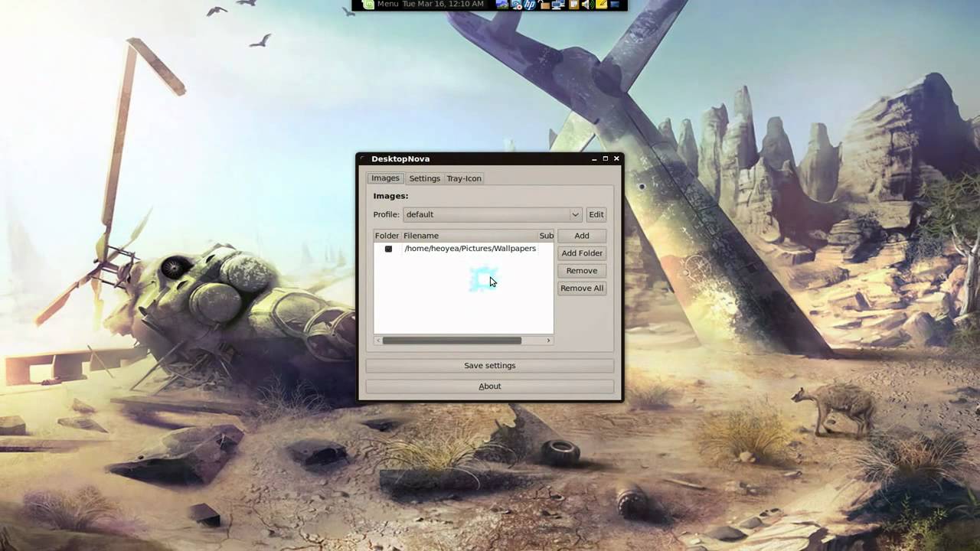
Task: Click the horizontal scrollbar below the file list
Action: click(459, 341)
